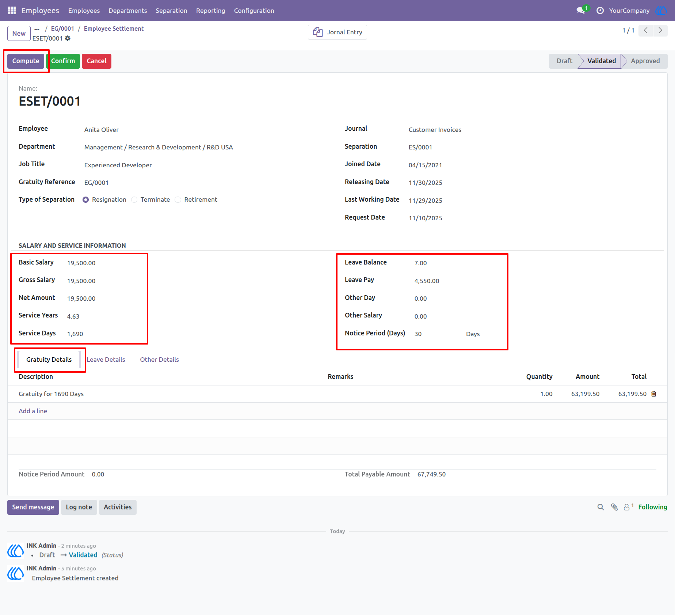Click Add a line link

(x=33, y=411)
